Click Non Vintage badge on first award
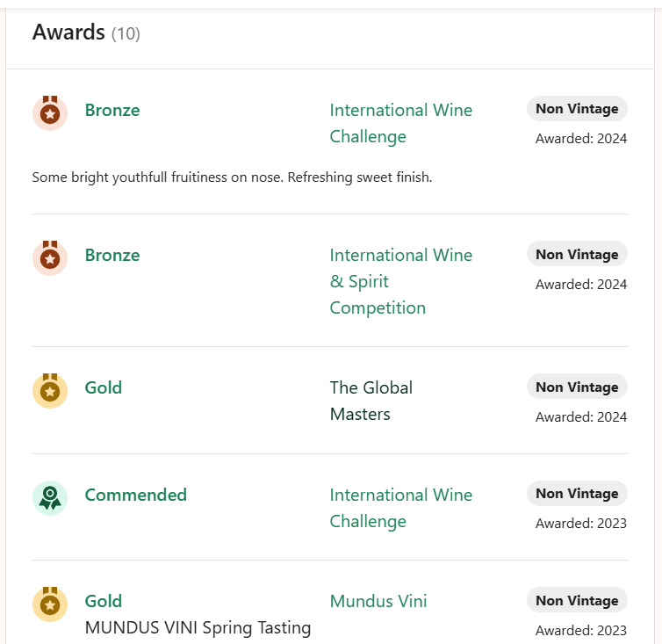 click(577, 109)
